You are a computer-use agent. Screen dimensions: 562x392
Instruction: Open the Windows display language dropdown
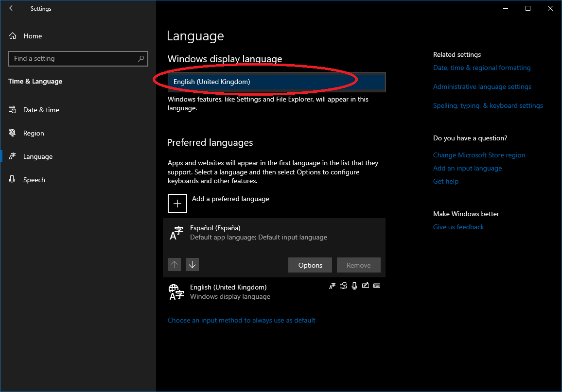276,82
